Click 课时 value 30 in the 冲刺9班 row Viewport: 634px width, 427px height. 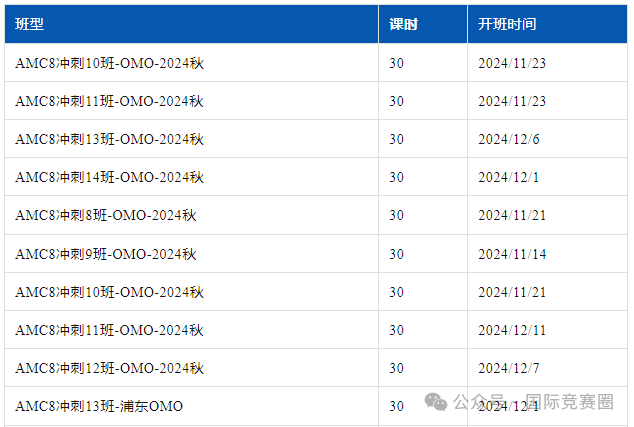(x=396, y=254)
